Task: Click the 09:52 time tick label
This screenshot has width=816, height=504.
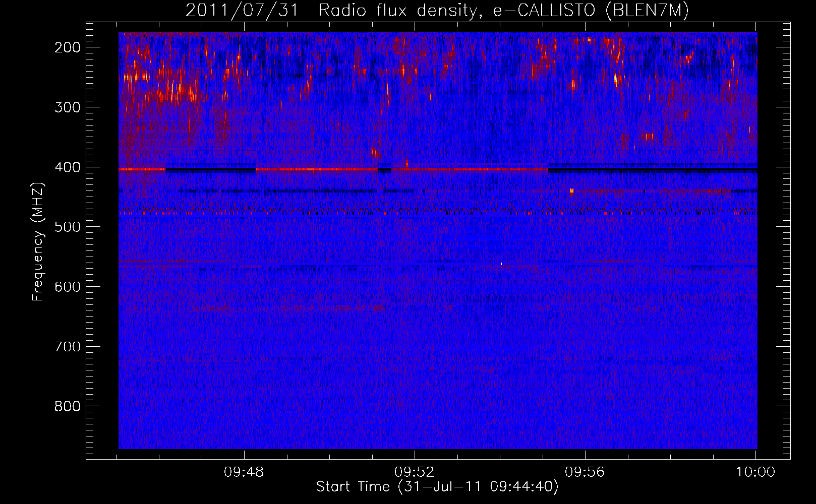Action: click(415, 472)
